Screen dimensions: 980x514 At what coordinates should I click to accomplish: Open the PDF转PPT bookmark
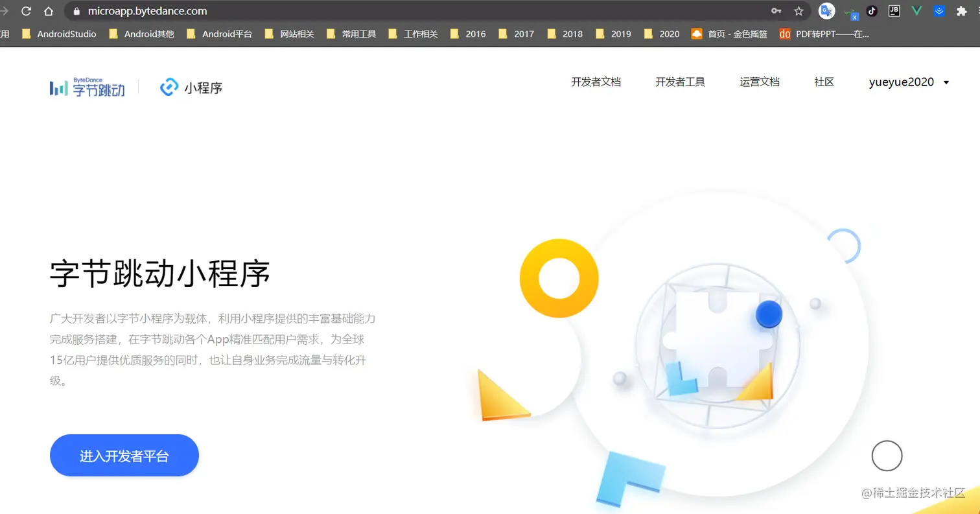point(824,34)
